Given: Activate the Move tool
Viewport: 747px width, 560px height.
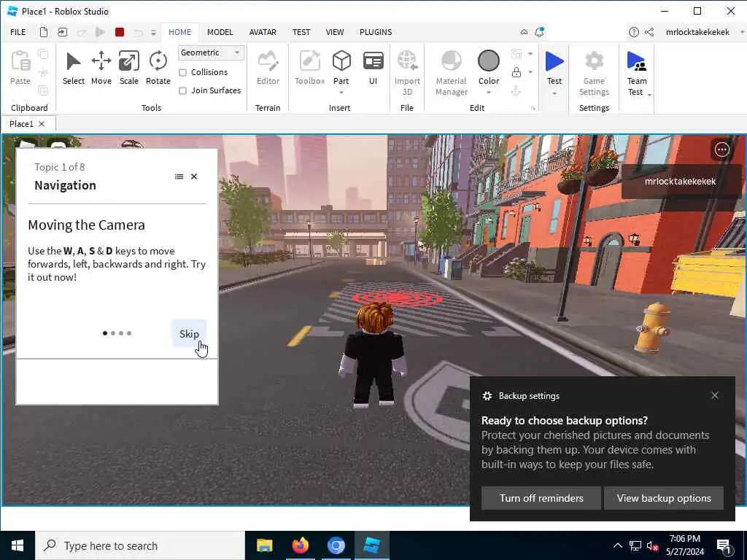Looking at the screenshot, I should pos(101,68).
